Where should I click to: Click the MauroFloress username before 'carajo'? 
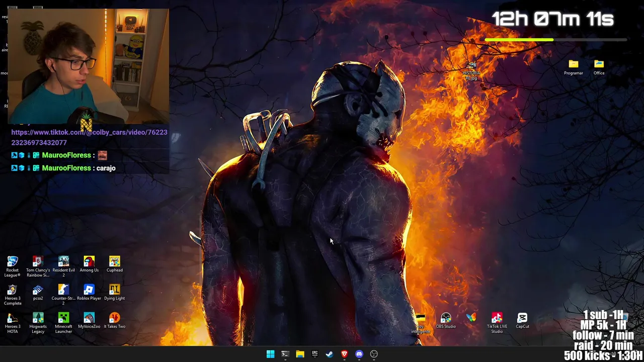pyautogui.click(x=66, y=168)
